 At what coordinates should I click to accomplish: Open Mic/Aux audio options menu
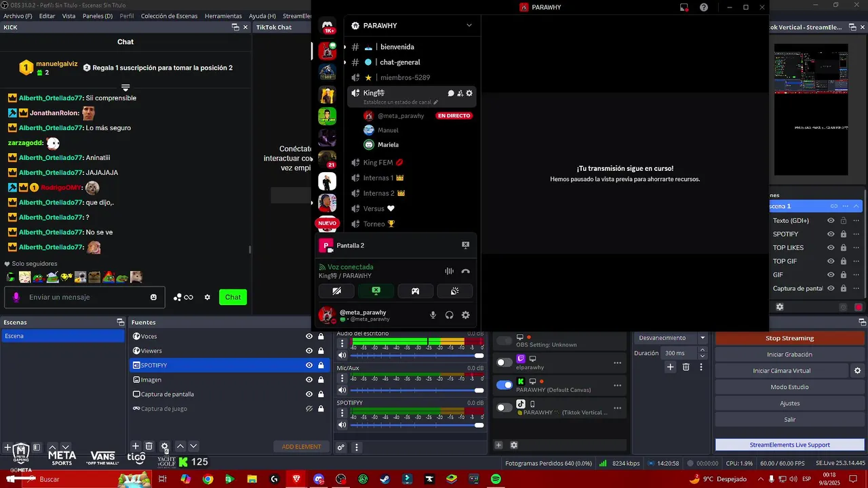[x=342, y=378]
